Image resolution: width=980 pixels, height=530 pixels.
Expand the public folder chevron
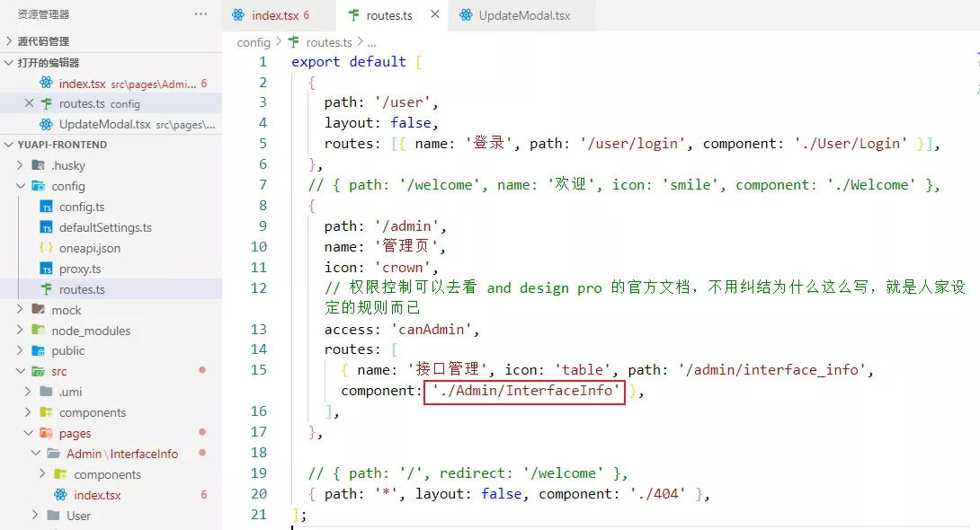click(20, 350)
